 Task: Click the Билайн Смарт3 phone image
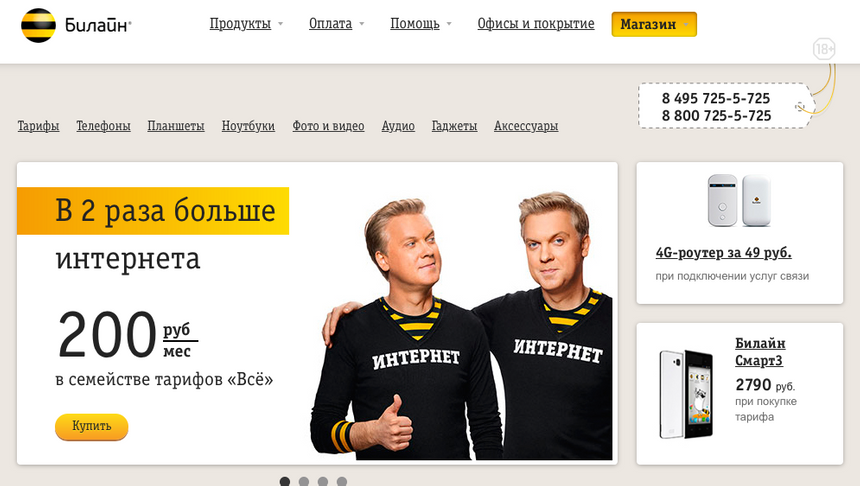click(x=686, y=394)
